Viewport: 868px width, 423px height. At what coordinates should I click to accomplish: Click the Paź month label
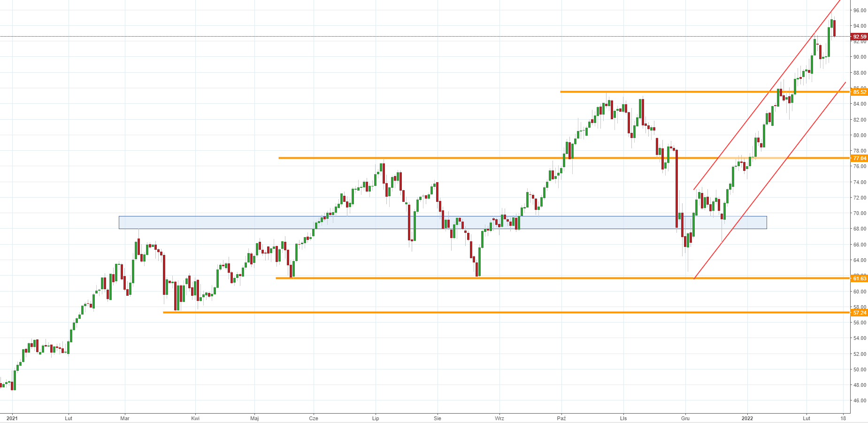(561, 418)
